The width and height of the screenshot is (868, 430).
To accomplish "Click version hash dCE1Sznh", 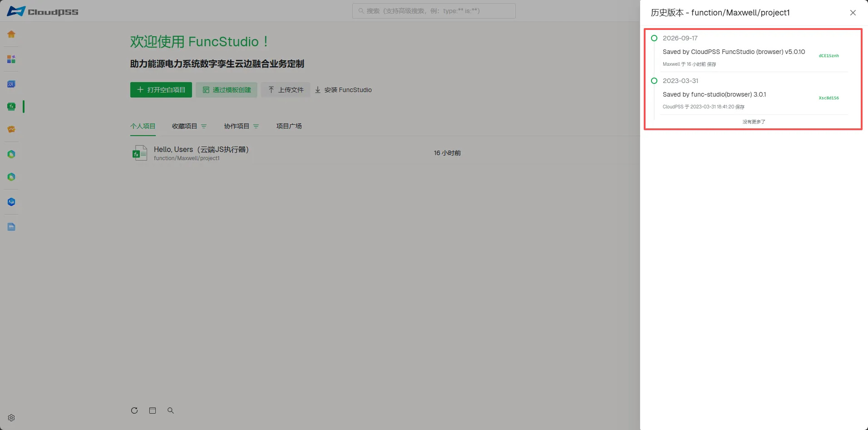I will coord(829,56).
